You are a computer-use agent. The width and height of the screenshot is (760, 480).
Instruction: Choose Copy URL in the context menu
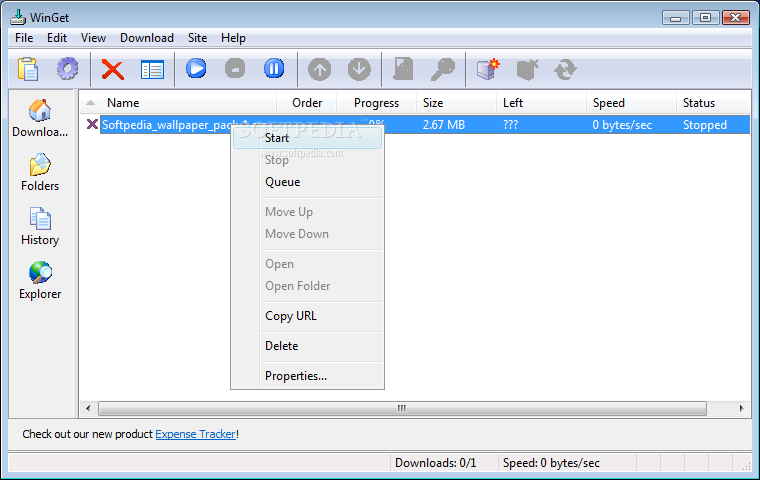[307, 316]
